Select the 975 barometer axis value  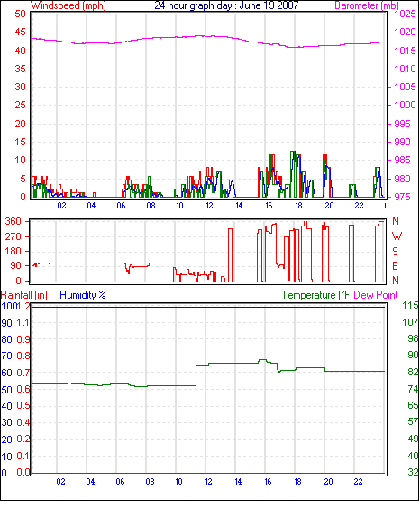coord(402,197)
